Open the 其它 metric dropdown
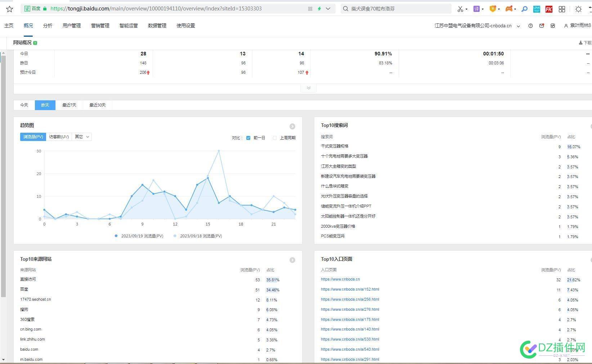 point(82,137)
